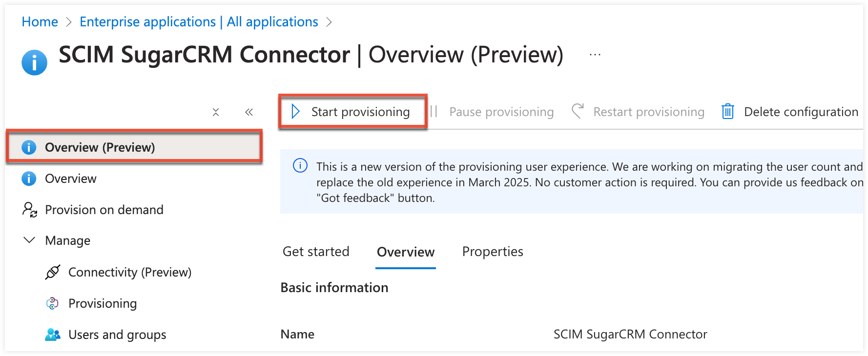Expand the breadcrumb chevron after All applications
Screen dimensions: 868x356
tap(329, 22)
